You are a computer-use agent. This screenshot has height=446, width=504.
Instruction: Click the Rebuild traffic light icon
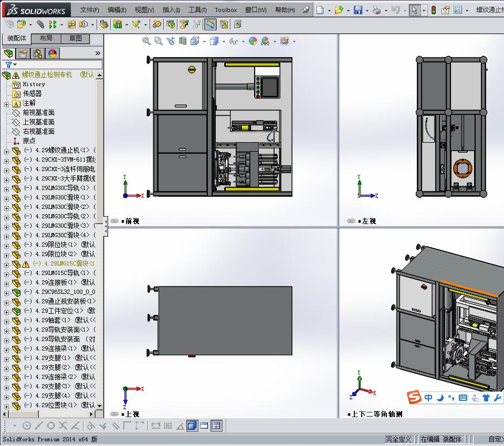434,10
